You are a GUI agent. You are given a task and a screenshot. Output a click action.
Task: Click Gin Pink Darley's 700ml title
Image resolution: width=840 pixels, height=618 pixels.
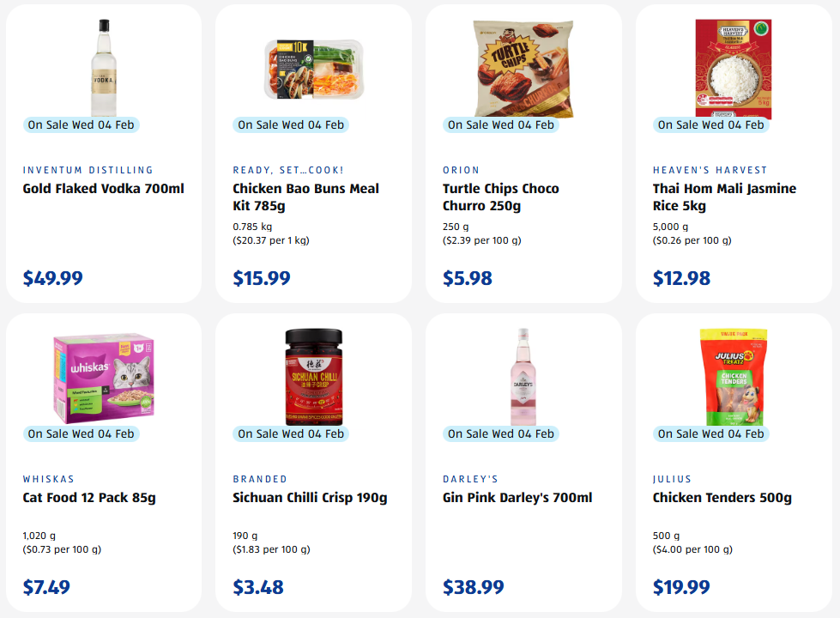coord(517,498)
